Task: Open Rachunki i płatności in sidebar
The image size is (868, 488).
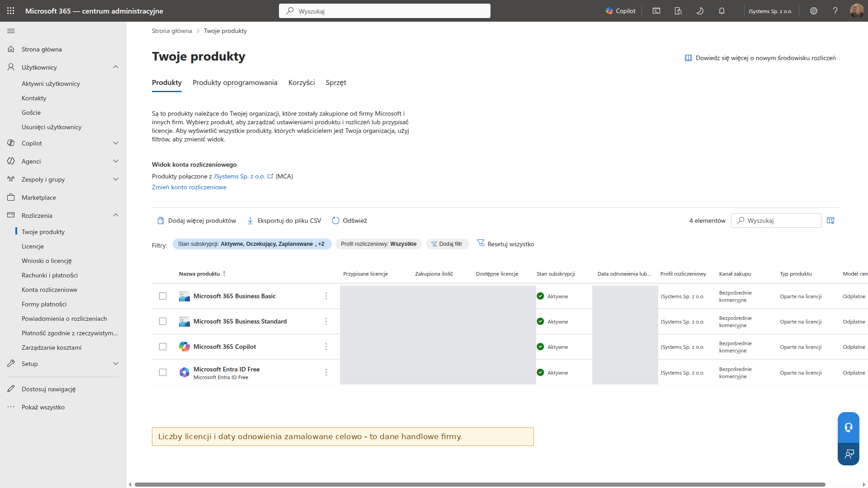Action: pyautogui.click(x=50, y=275)
